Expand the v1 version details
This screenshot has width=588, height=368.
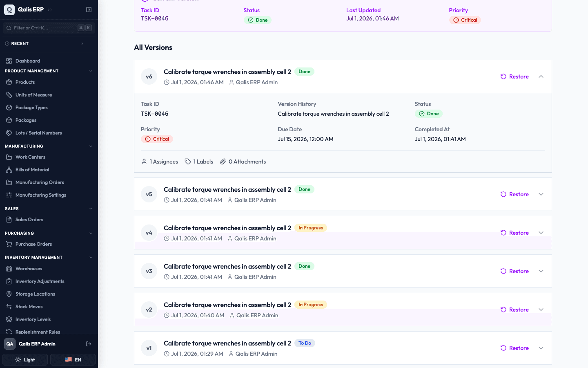coord(541,348)
